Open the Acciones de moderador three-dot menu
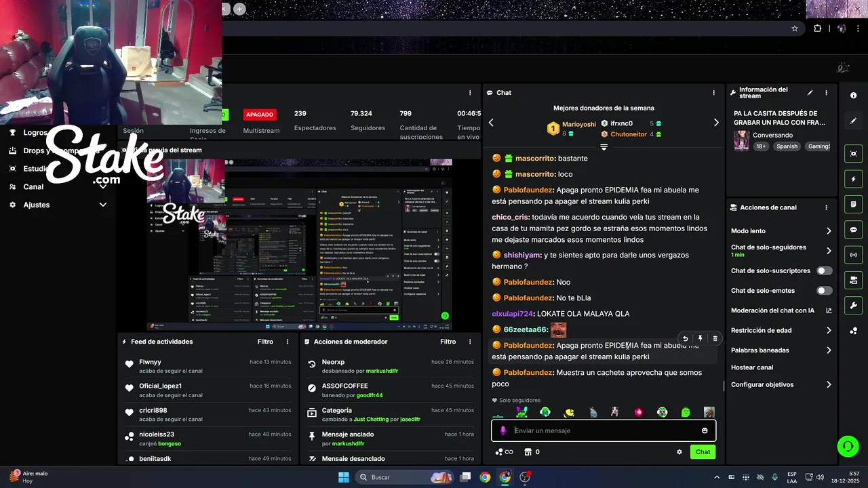This screenshot has width=868, height=488. [470, 342]
